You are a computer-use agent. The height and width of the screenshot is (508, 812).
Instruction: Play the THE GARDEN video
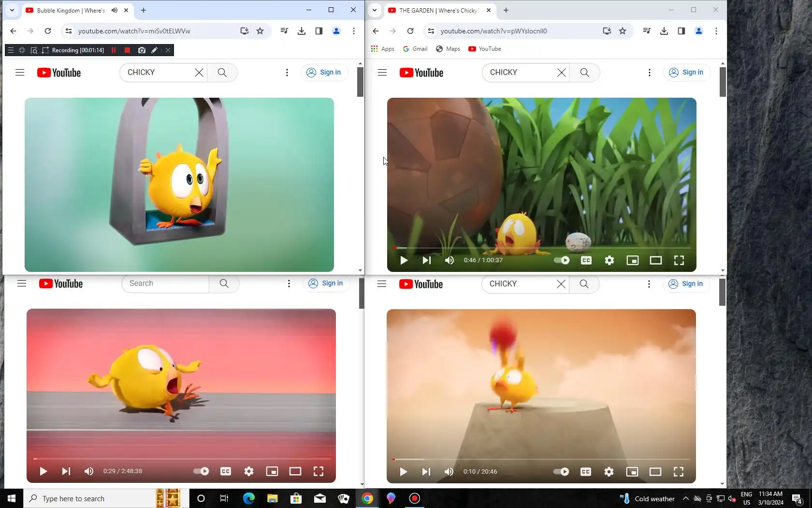click(404, 260)
